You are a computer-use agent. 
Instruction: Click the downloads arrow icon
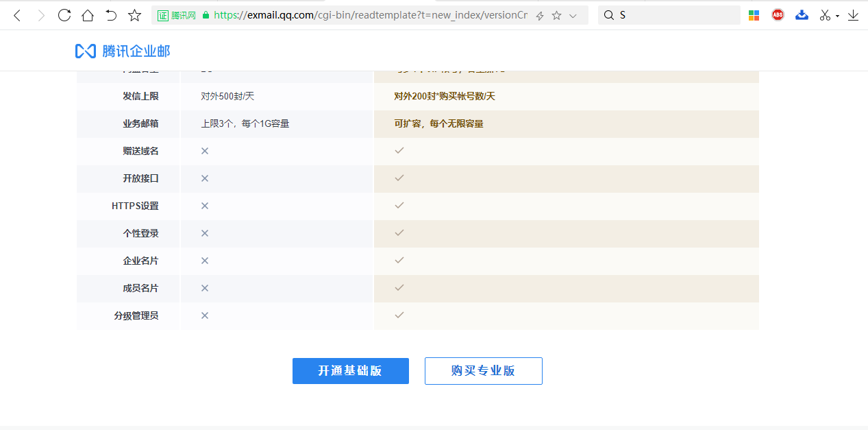pyautogui.click(x=854, y=14)
